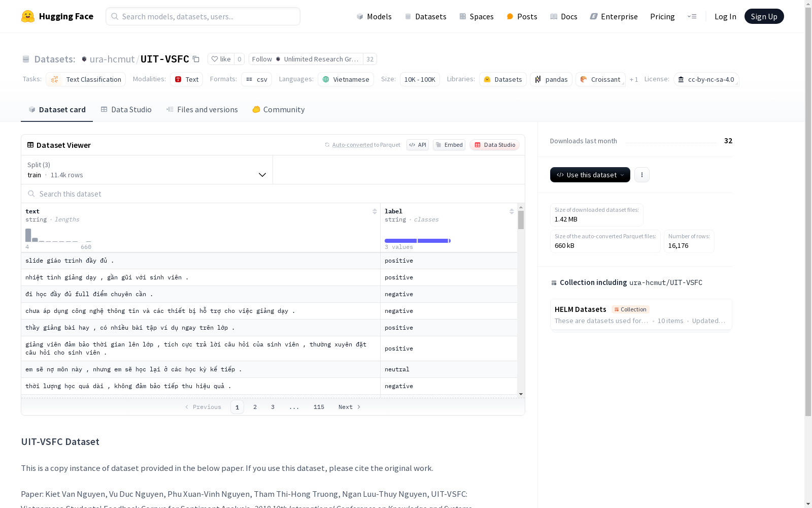Expand the +1 more libraries
812x508 pixels.
point(634,79)
